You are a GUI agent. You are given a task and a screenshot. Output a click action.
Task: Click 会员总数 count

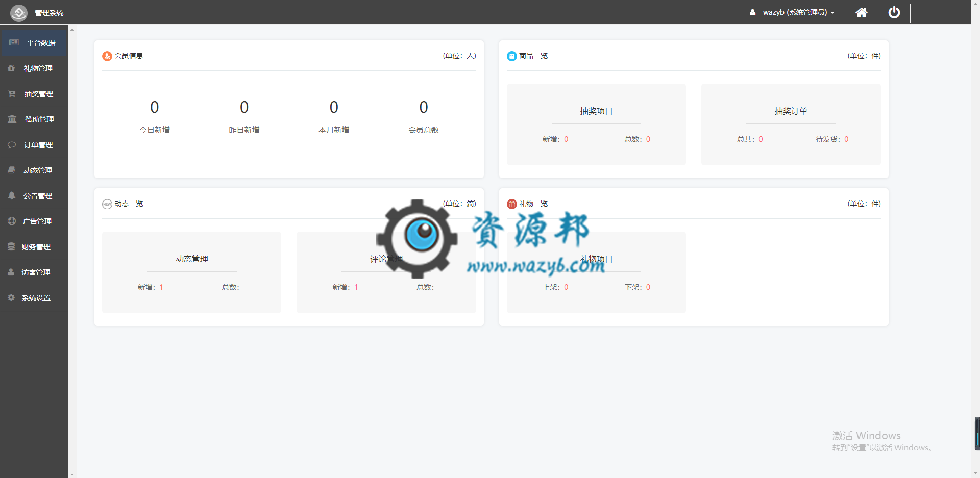pos(424,107)
